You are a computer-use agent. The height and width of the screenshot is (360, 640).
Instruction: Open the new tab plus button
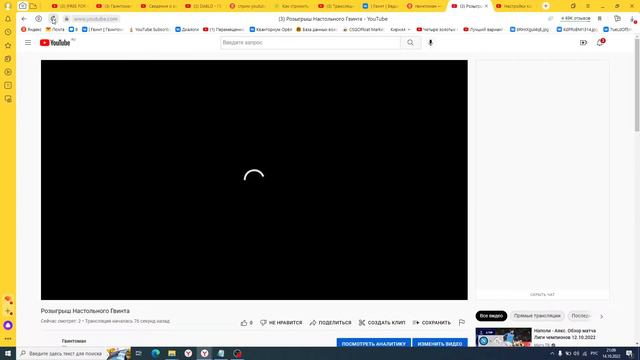tap(546, 6)
